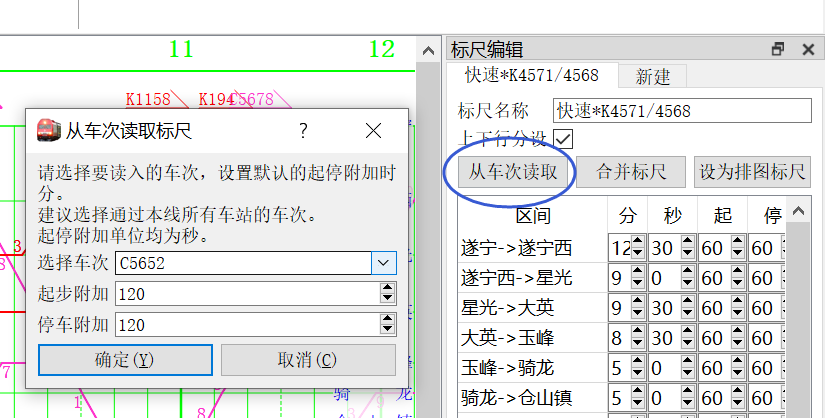Viewport: 825px width, 418px height.
Task: Increase 起 value for 骑龙->仓山镇
Action: click(x=738, y=392)
